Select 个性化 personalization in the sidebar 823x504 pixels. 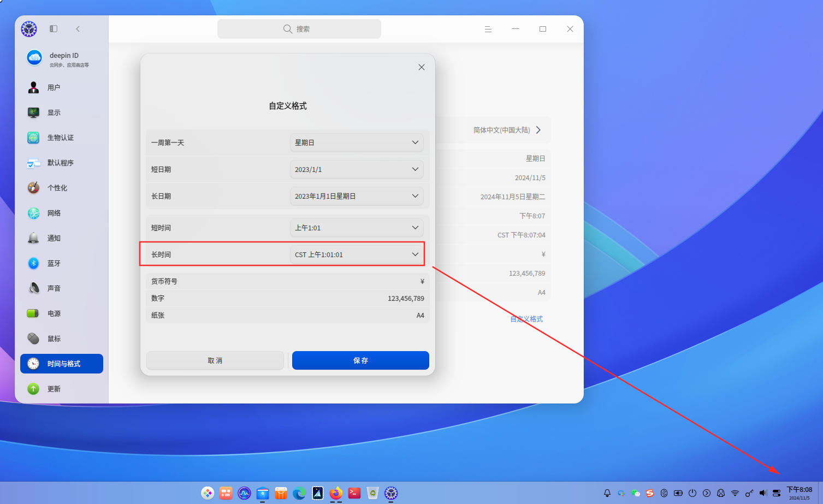pos(62,188)
